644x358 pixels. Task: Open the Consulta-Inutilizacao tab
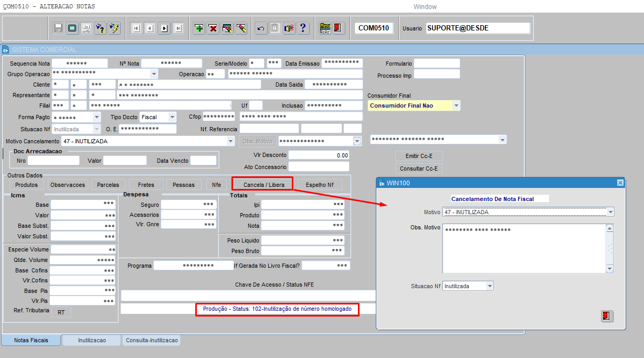tap(152, 340)
